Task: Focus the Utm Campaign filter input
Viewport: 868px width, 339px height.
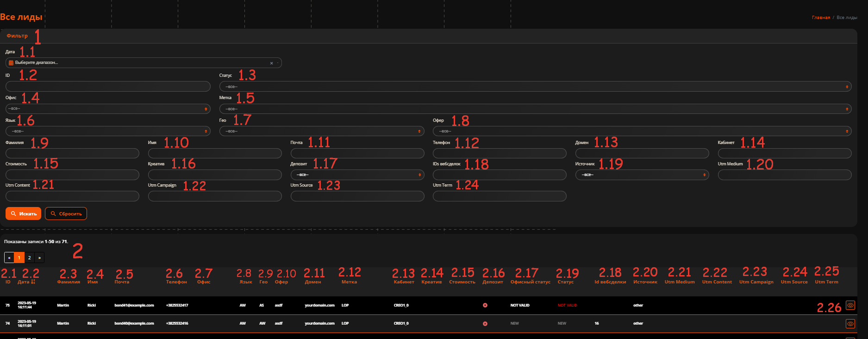Action: [x=215, y=196]
